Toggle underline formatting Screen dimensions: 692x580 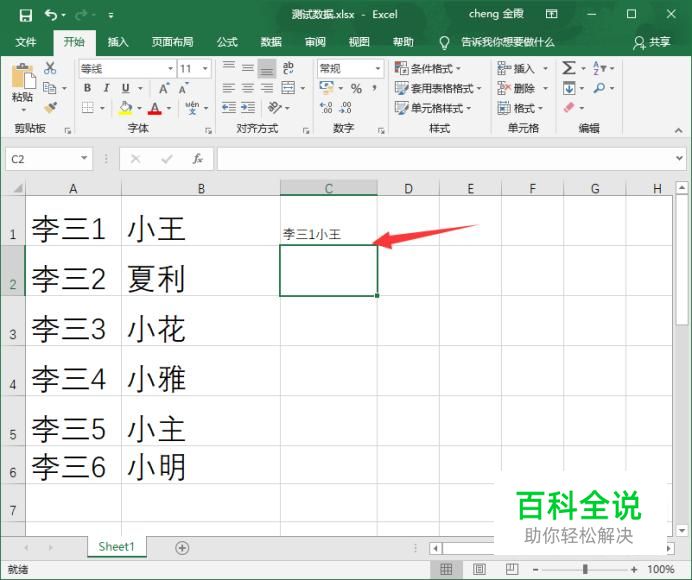pyautogui.click(x=126, y=88)
